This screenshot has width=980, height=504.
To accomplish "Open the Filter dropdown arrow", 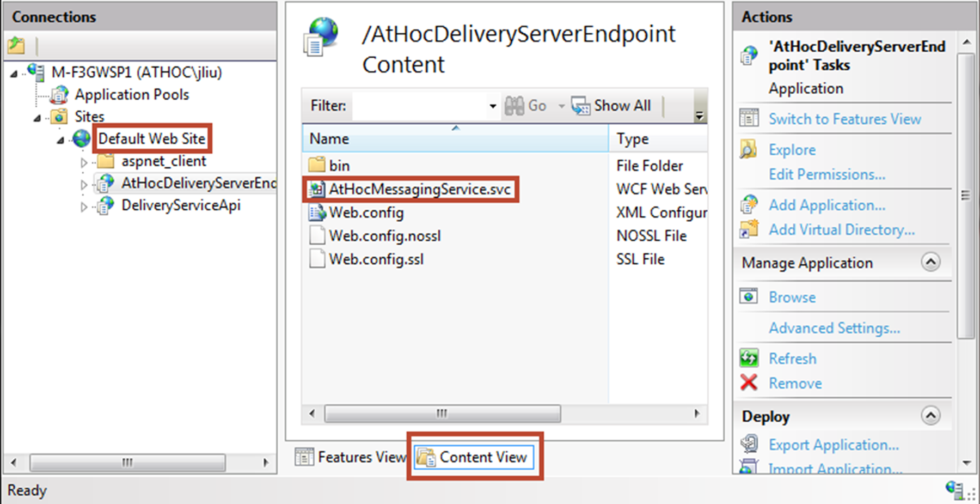I will pos(493,106).
